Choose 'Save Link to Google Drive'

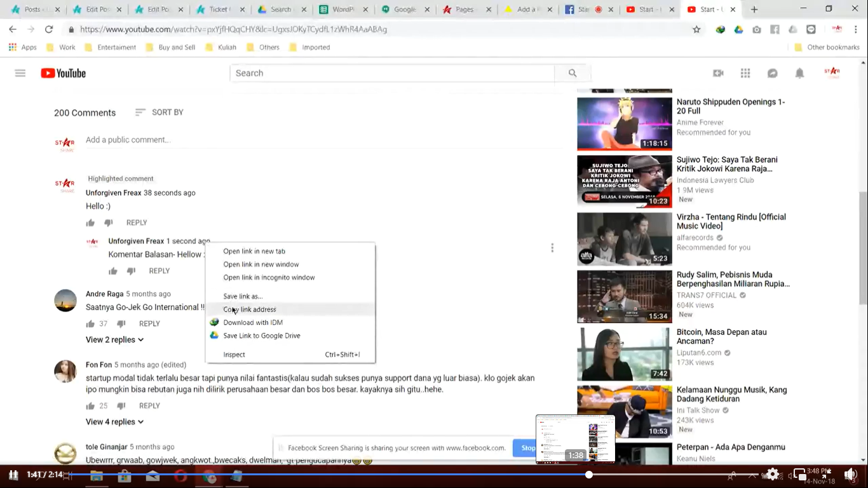coord(290,335)
